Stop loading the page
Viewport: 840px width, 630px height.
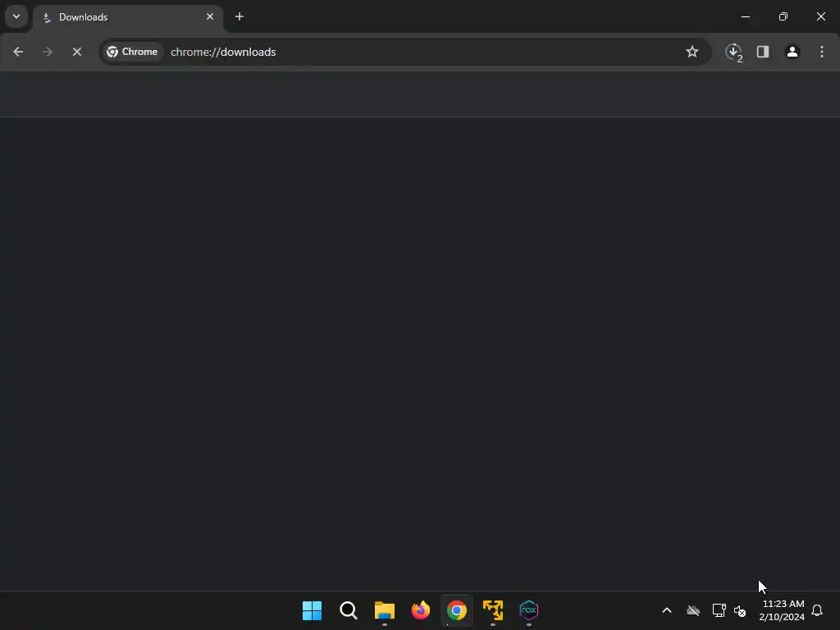tap(76, 52)
